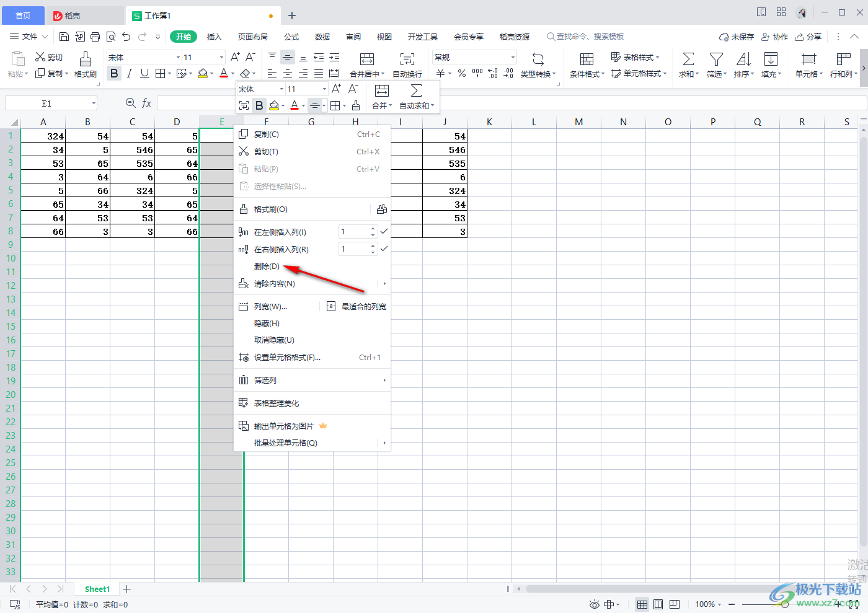Click the Paste (粘贴) clipboard icon
This screenshot has width=868, height=613.
pyautogui.click(x=18, y=60)
